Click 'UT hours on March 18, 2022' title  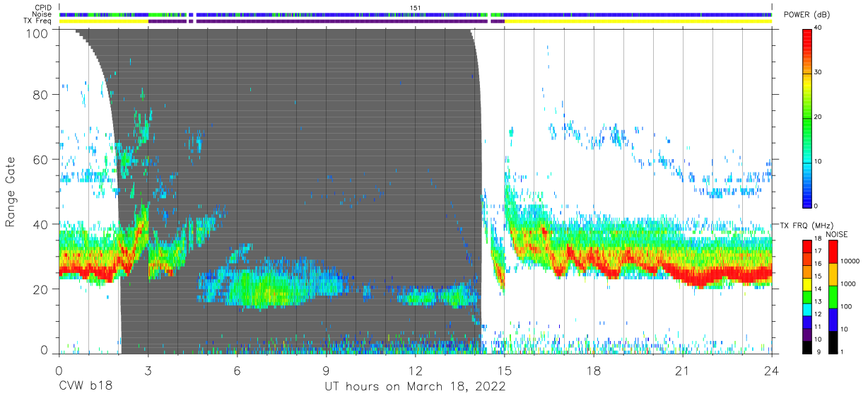click(x=415, y=387)
